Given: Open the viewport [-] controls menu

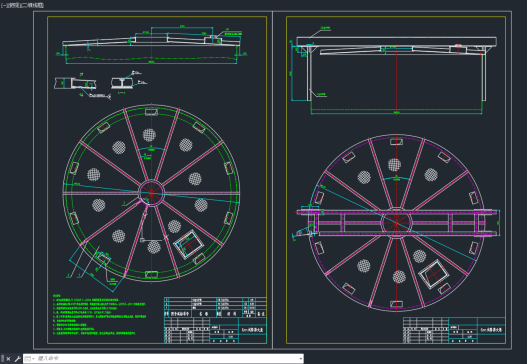Looking at the screenshot, I should 3,5.
